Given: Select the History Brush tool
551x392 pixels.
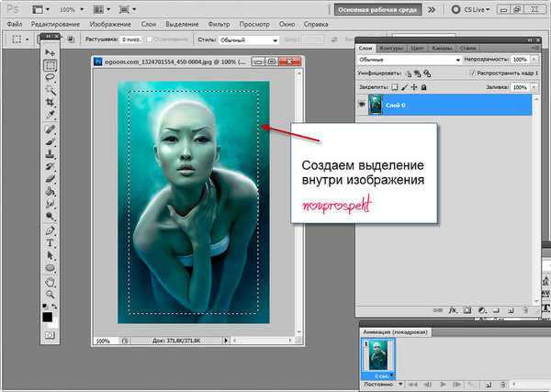Looking at the screenshot, I should coord(50,166).
